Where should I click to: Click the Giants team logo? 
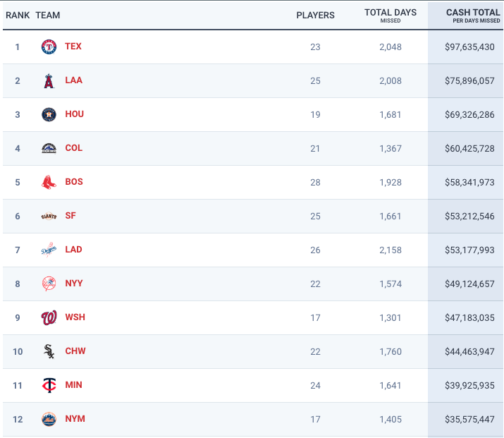click(x=49, y=217)
